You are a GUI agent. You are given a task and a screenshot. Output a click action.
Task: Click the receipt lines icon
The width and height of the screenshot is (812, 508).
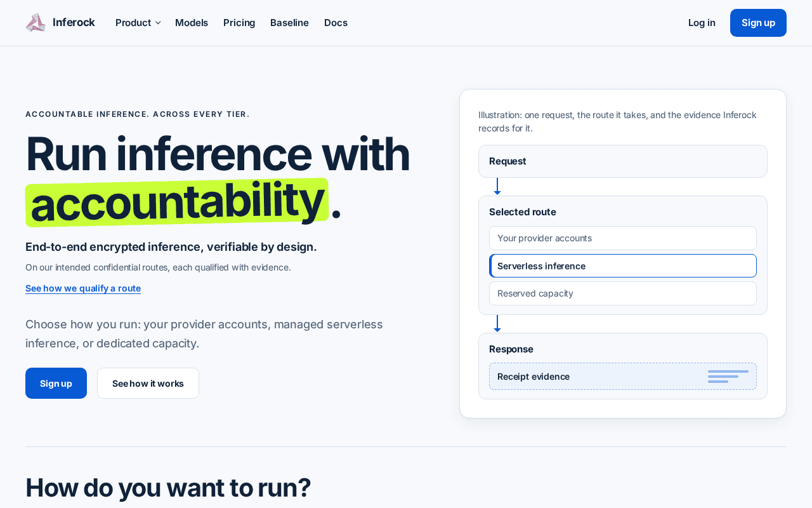tap(728, 377)
